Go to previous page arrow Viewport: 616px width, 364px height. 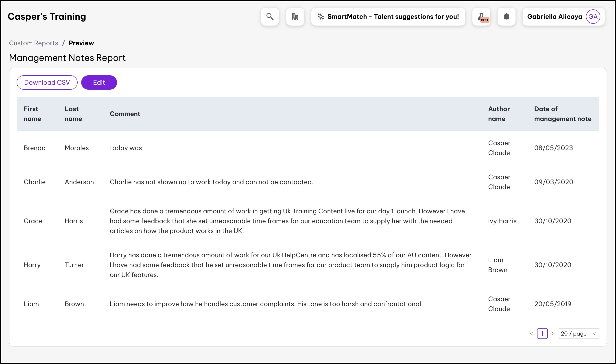pyautogui.click(x=532, y=333)
